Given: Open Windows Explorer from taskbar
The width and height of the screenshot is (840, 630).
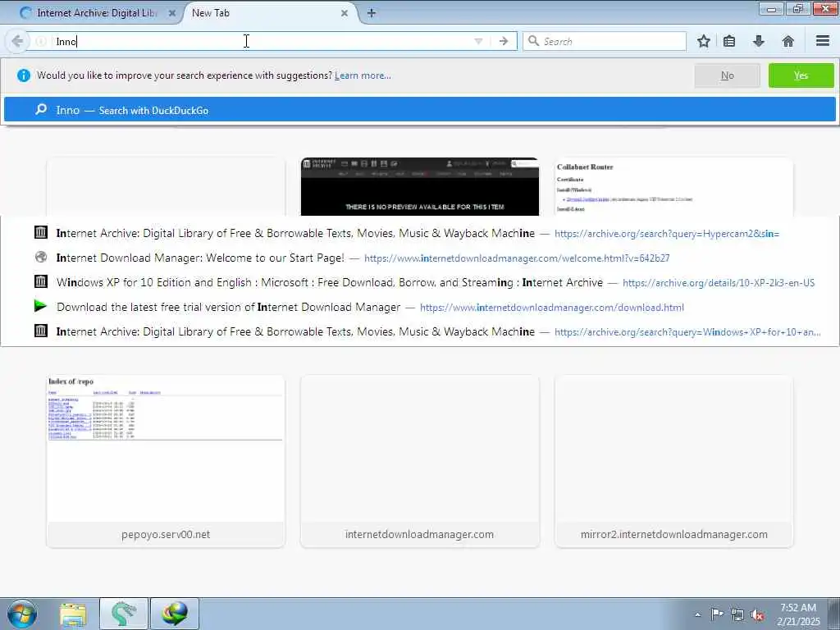Looking at the screenshot, I should tap(73, 614).
